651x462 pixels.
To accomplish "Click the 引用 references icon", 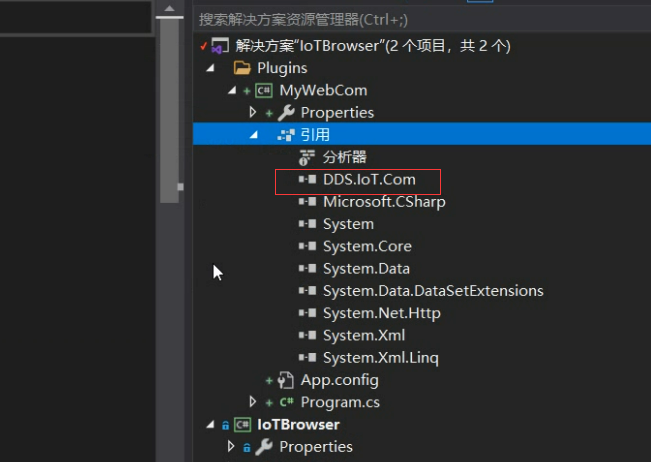I will [286, 135].
